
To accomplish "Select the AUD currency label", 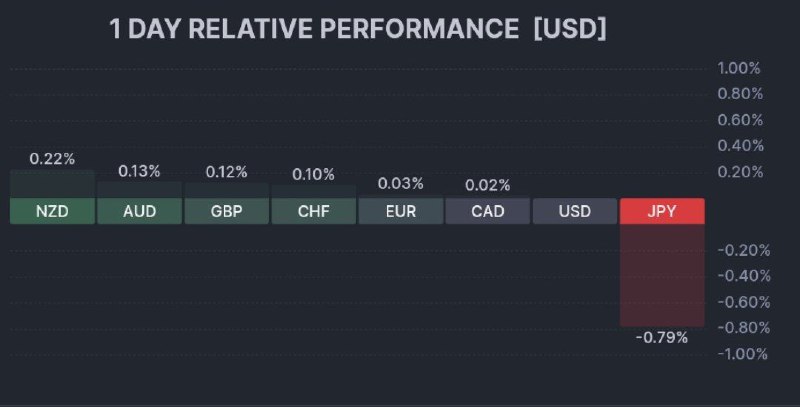I will pyautogui.click(x=139, y=211).
